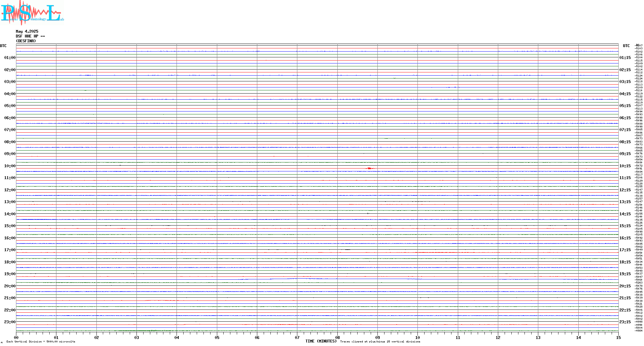Click the 23:00 hour label

click(x=10, y=322)
